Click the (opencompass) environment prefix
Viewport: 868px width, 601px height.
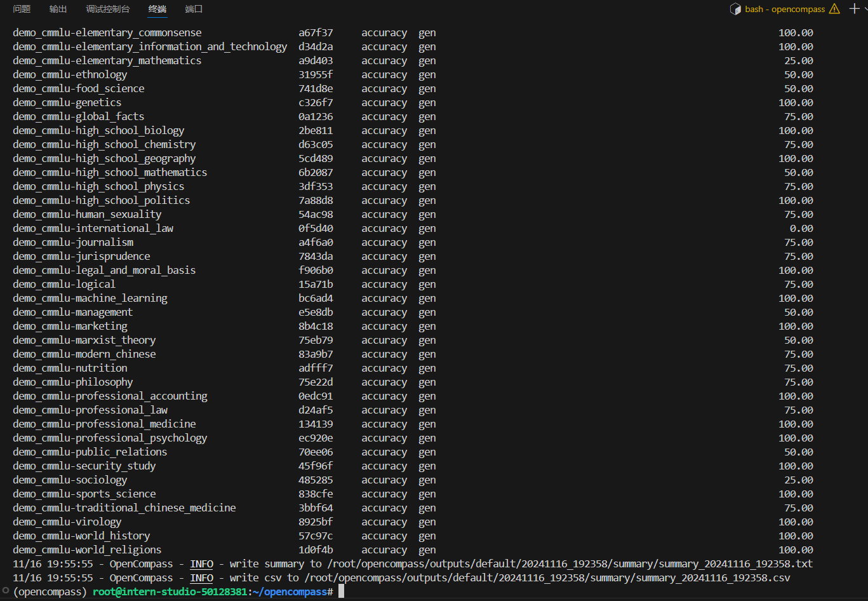50,591
